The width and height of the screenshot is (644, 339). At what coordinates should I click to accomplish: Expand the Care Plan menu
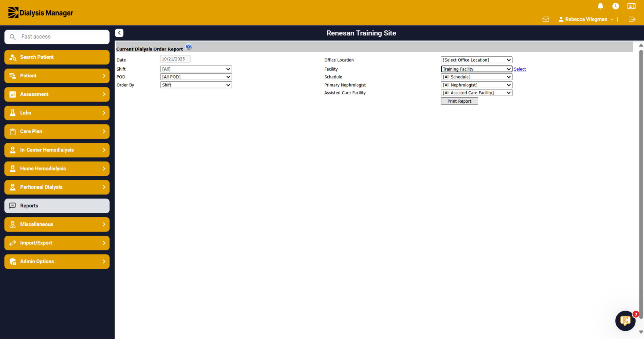click(x=57, y=131)
